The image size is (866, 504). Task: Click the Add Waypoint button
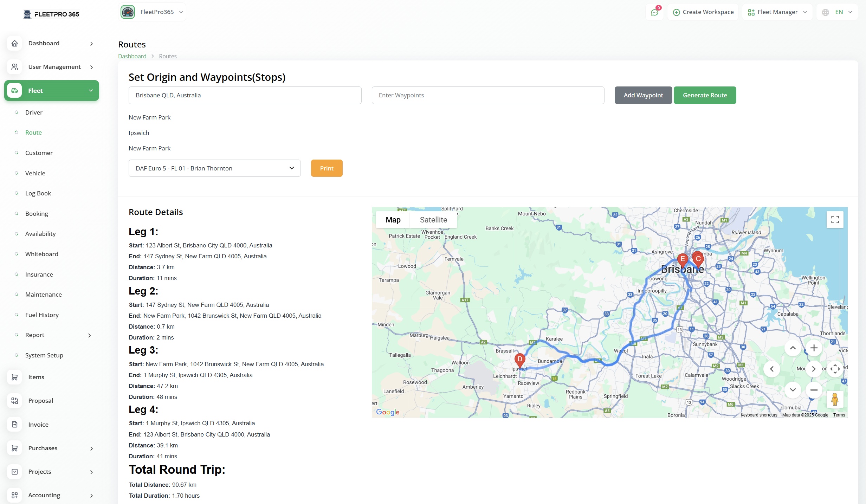pos(643,95)
